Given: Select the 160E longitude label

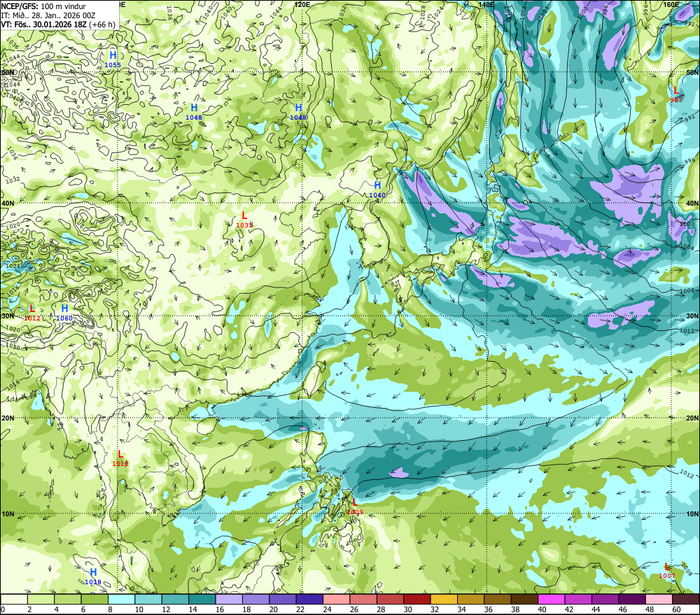Looking at the screenshot, I should click(x=671, y=4).
